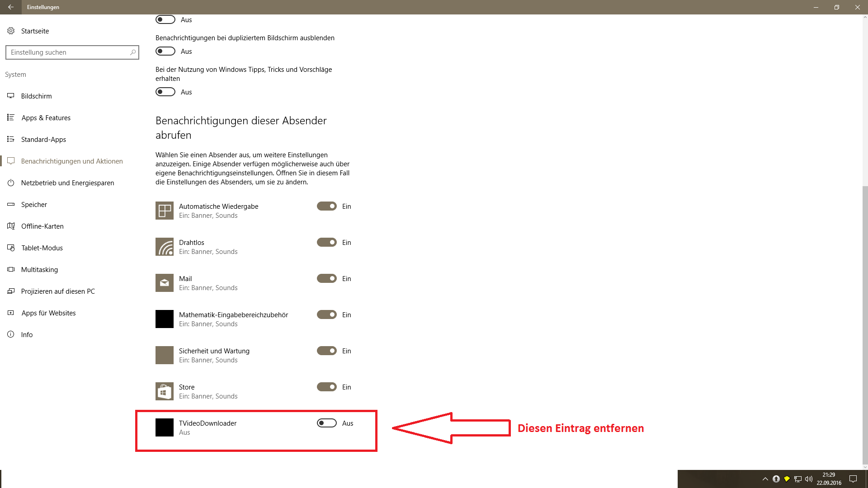868x488 pixels.
Task: Turn off Mail notifications toggle
Action: tap(326, 278)
